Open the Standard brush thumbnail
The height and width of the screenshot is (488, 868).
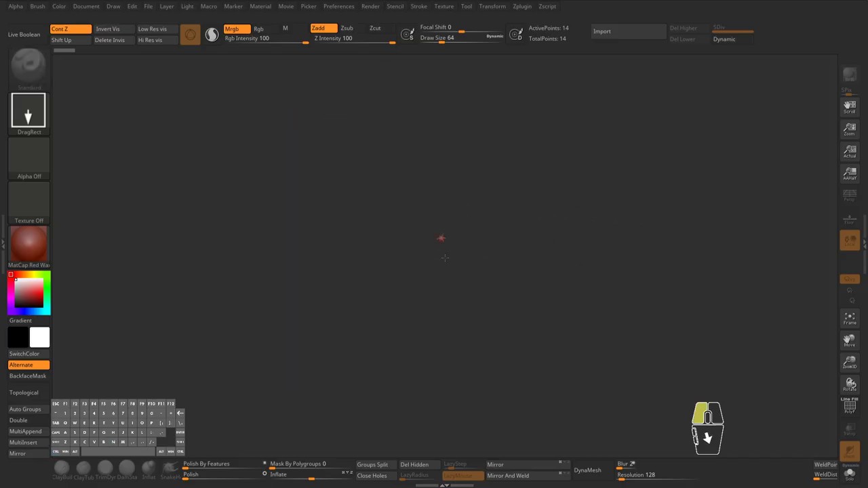click(x=29, y=67)
